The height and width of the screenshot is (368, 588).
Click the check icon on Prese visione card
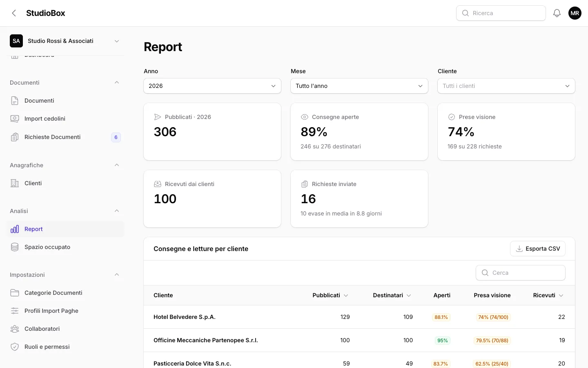pyautogui.click(x=452, y=117)
